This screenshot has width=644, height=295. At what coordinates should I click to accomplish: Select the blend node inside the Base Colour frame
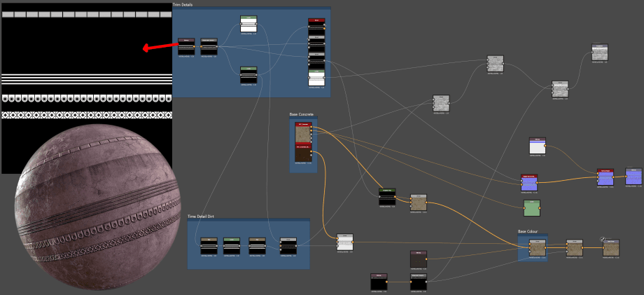pyautogui.click(x=538, y=248)
